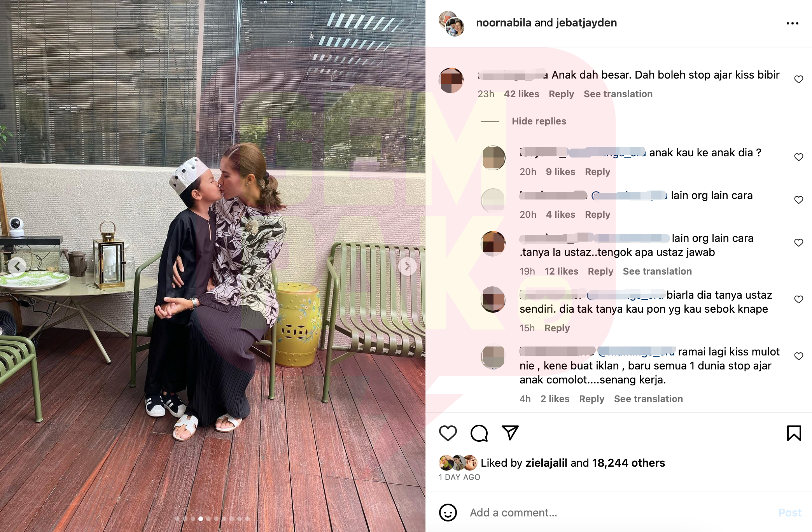Reply to the comment with 42 likes

coord(561,94)
